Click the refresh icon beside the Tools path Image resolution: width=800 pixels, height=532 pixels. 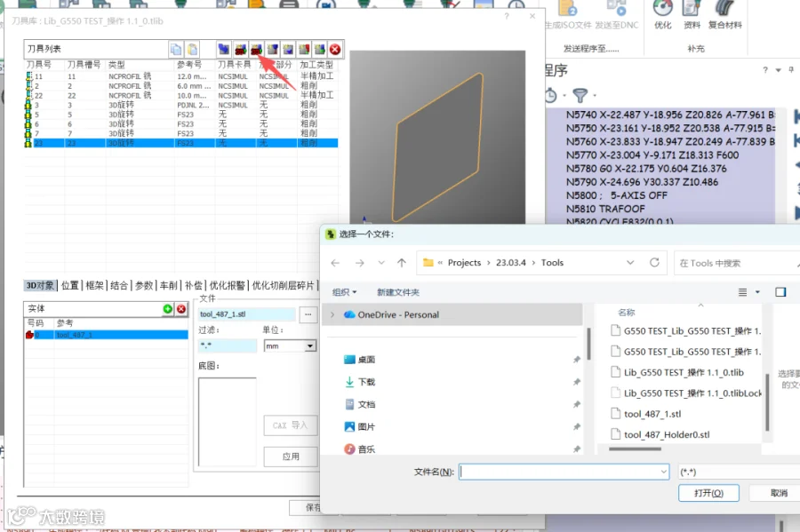654,262
